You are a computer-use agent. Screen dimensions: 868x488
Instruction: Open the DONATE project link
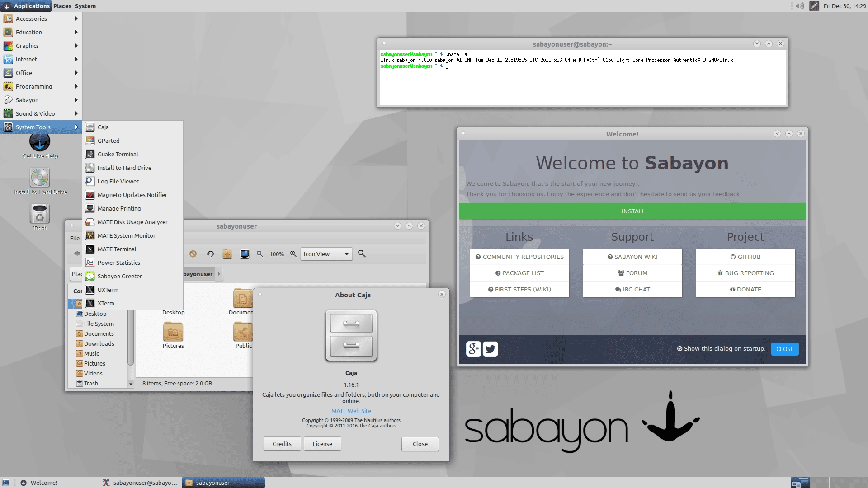[745, 289]
